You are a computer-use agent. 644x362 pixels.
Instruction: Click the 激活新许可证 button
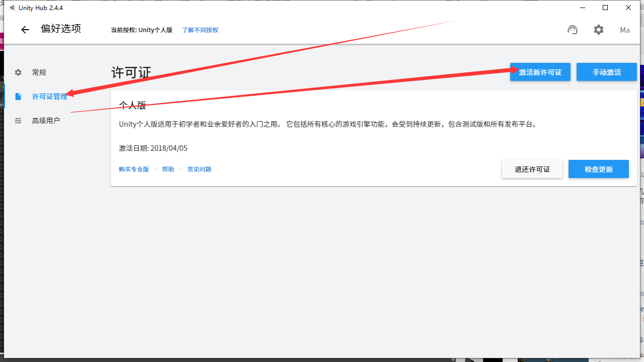[540, 72]
